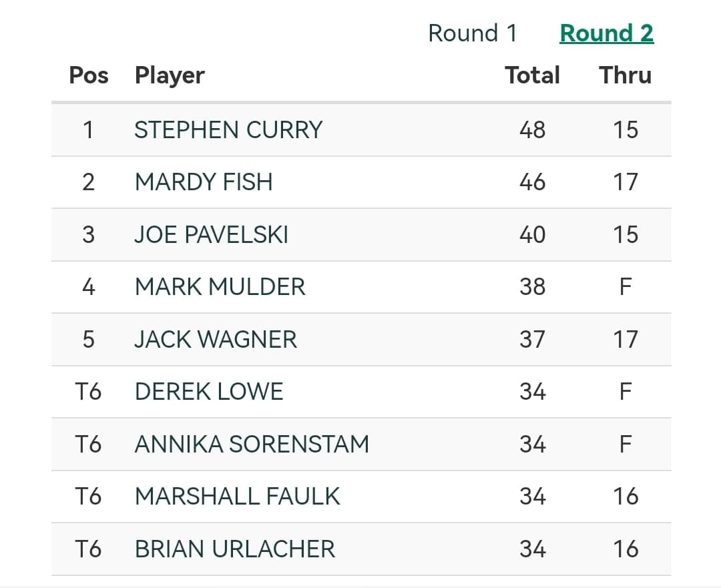Click Mardy Fish's Thru value 17

625,182
